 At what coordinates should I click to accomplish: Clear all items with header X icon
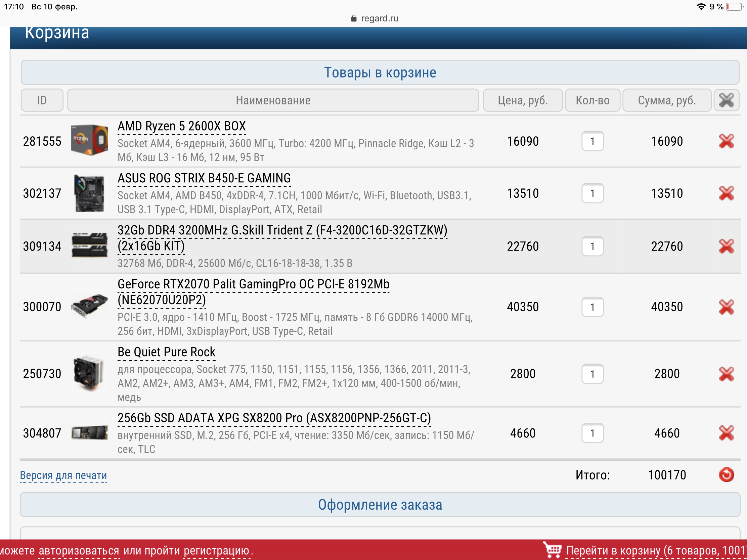click(x=726, y=100)
